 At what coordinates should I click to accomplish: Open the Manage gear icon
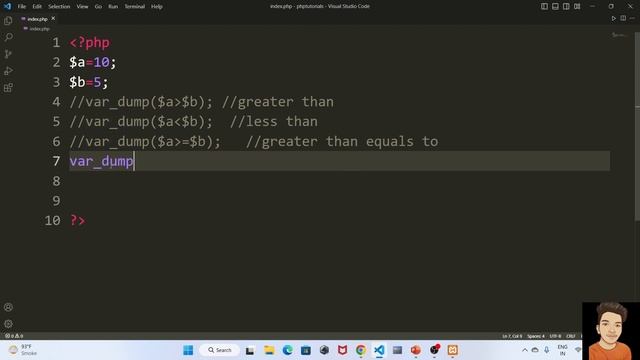[x=8, y=324]
